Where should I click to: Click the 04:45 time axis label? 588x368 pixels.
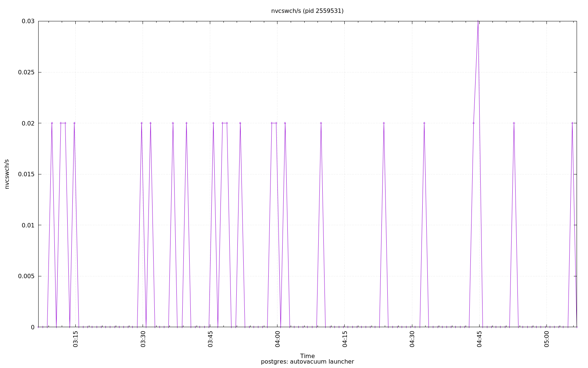pyautogui.click(x=479, y=339)
